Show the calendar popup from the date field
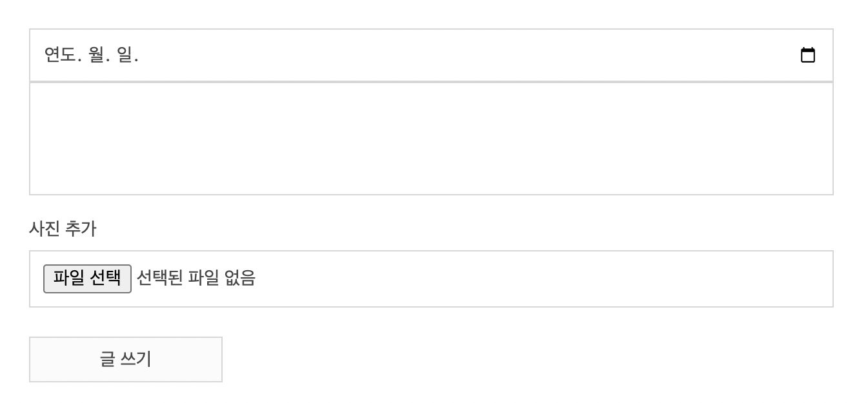 (x=807, y=55)
